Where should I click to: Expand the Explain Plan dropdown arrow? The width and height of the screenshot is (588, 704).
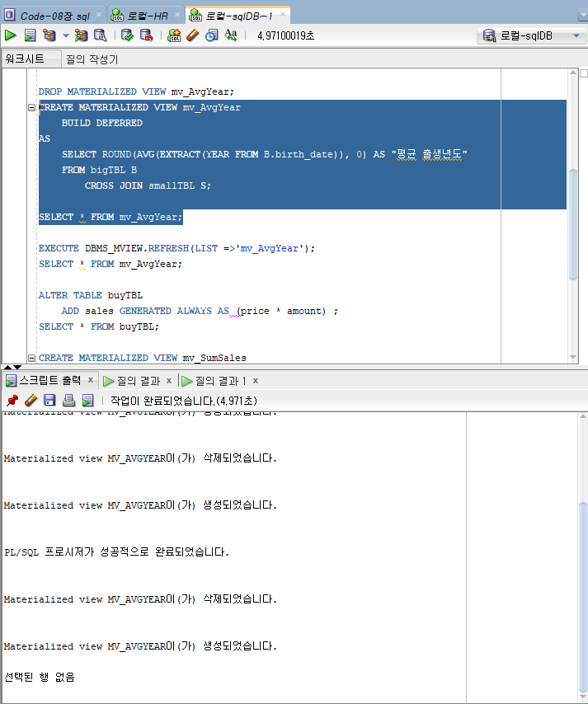66,35
